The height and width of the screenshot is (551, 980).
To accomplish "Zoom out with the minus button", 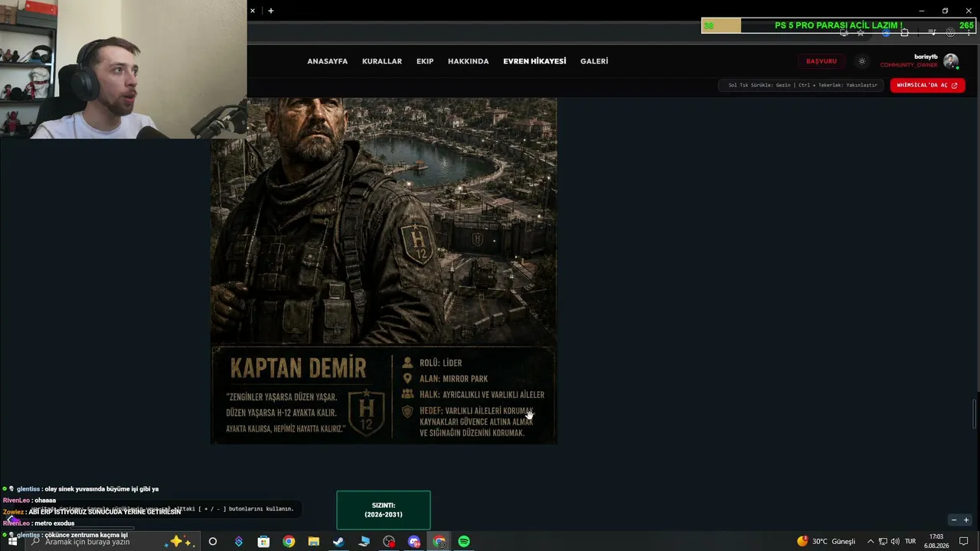I will pos(954,520).
